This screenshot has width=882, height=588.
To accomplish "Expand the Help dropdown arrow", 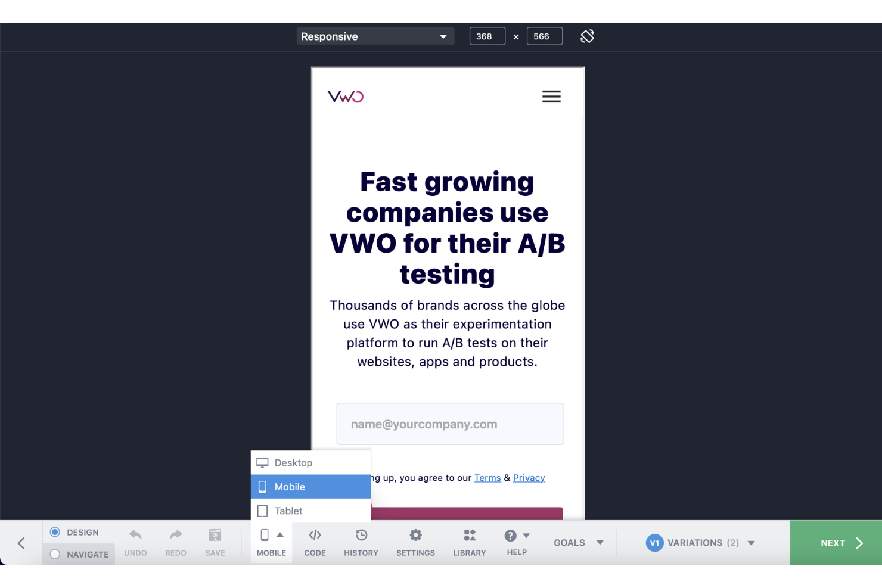I will (526, 536).
